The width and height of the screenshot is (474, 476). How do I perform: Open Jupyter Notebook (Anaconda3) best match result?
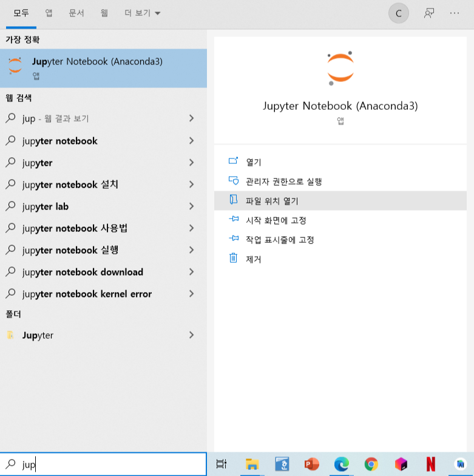pyautogui.click(x=103, y=68)
